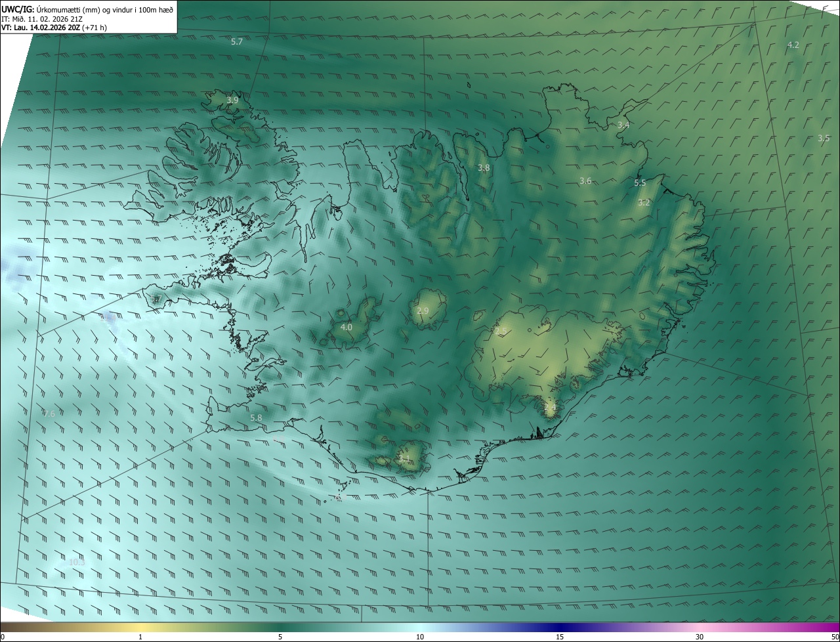Click the map value 3.4
Screen dimensions: 840x642
tap(623, 125)
